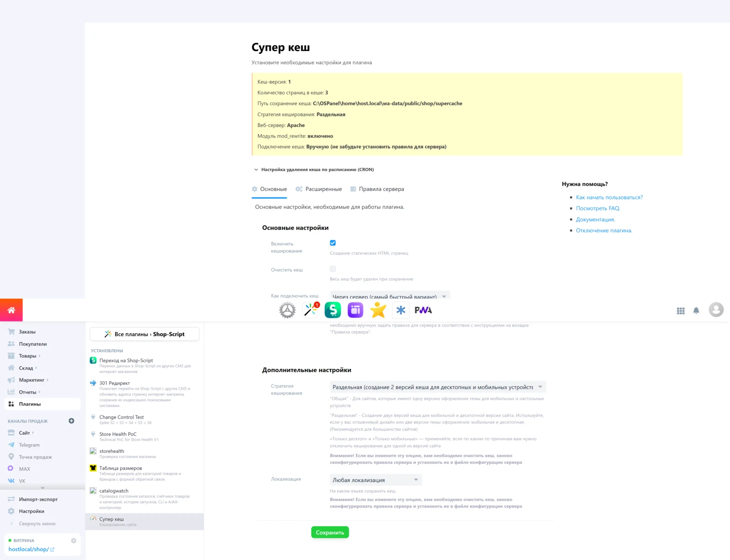
Task: Switch to Расширенные tab
Action: click(318, 189)
